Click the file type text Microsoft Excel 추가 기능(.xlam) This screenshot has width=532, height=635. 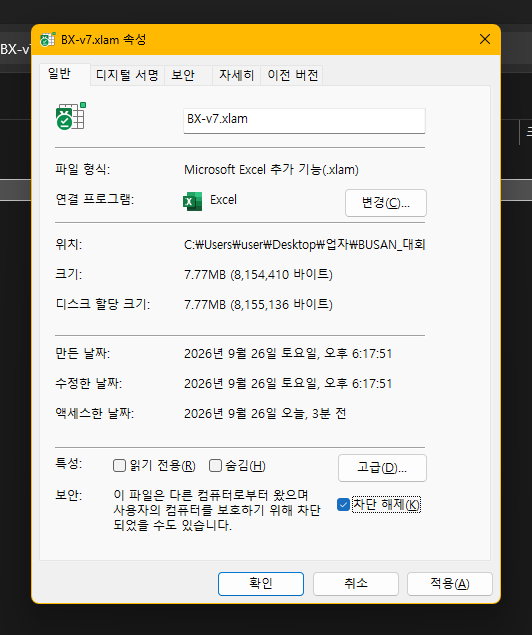[271, 170]
